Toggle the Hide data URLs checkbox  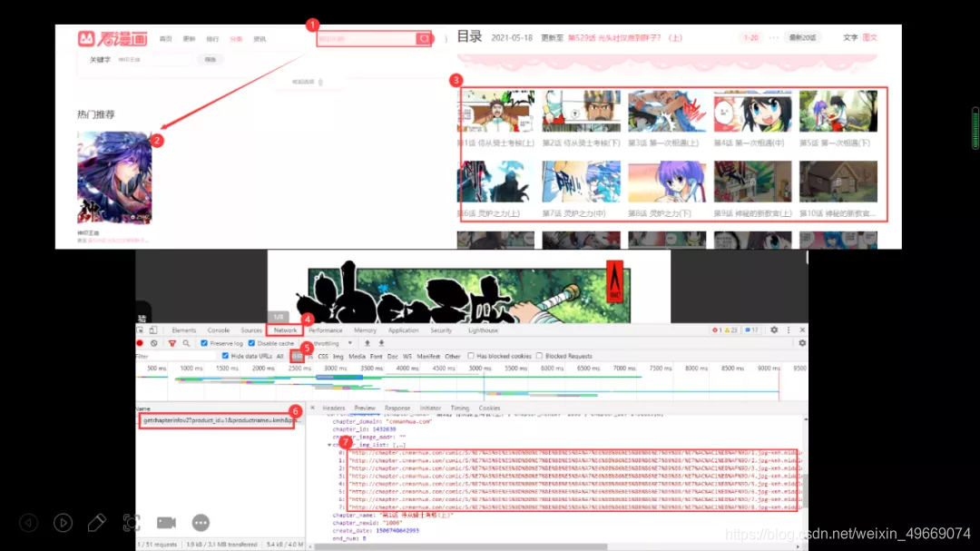click(226, 356)
